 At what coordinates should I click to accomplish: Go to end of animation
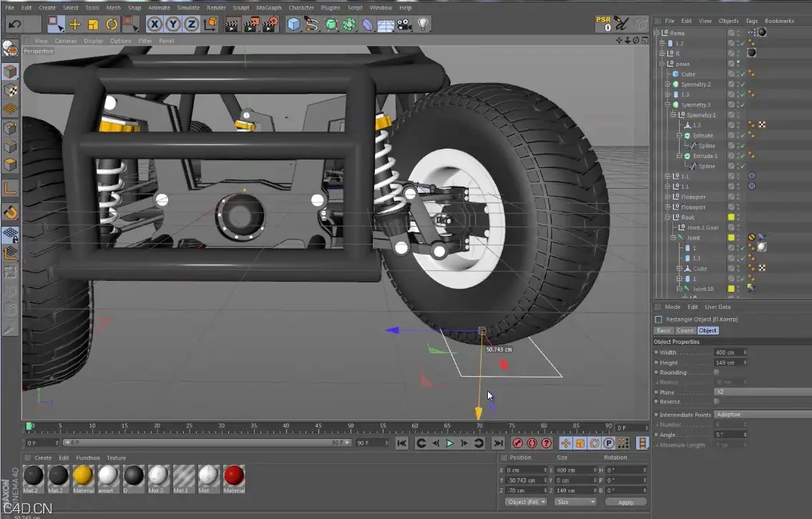point(498,443)
